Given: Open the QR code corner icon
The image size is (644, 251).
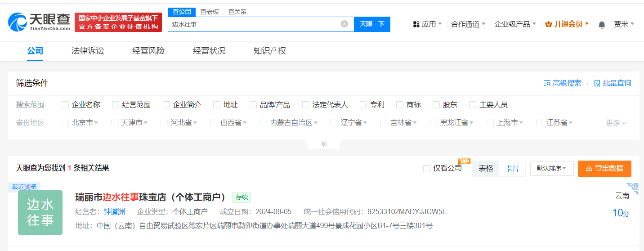Looking at the screenshot, I should tap(633, 188).
